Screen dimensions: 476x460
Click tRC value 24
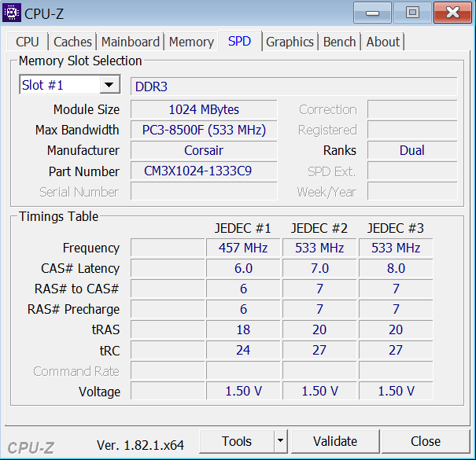click(243, 350)
